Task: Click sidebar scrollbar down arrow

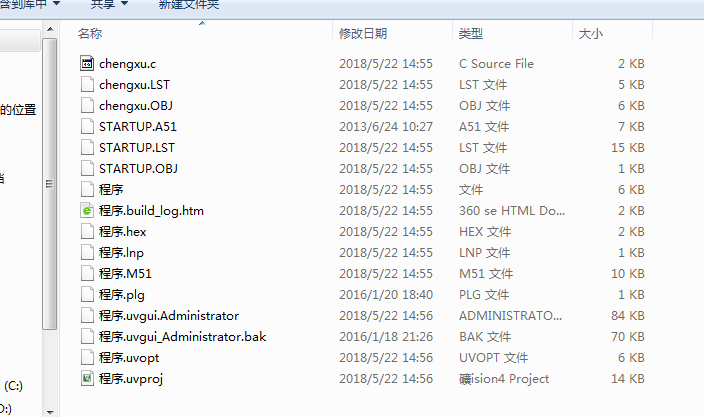Action: point(50,411)
